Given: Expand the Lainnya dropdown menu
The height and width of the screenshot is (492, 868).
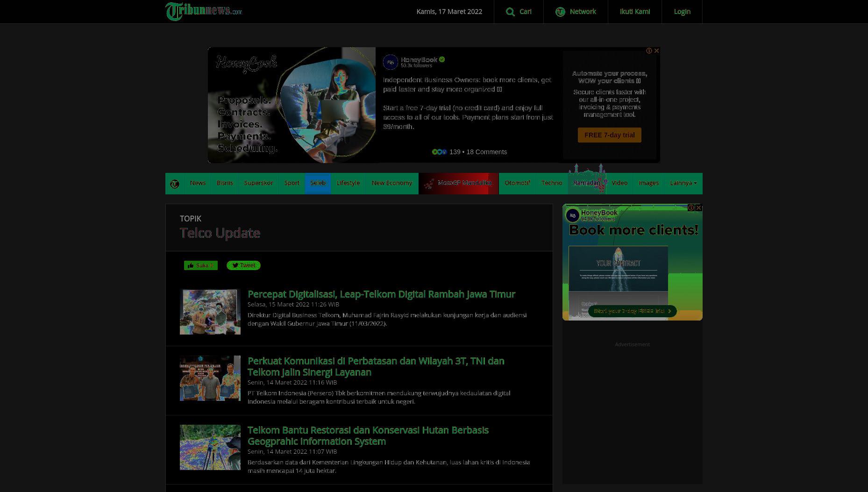Looking at the screenshot, I should point(683,183).
